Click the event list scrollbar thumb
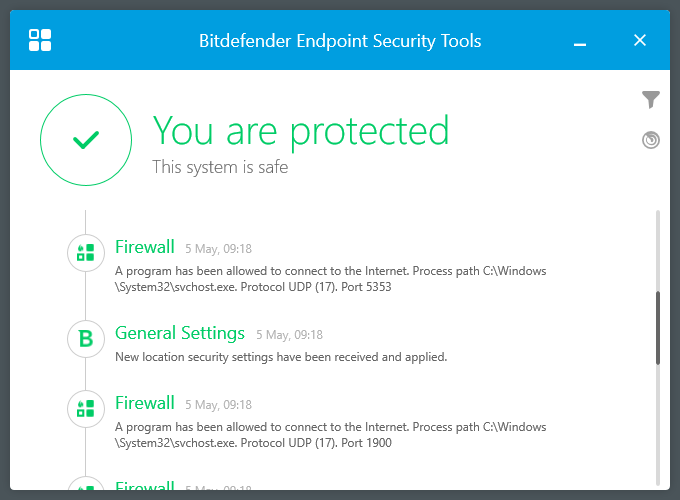This screenshot has height=500, width=680. (657, 327)
